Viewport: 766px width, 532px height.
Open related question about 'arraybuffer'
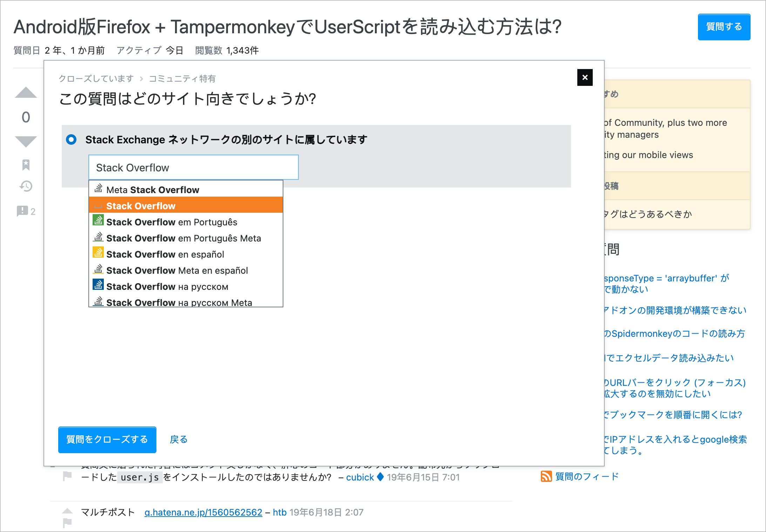pyautogui.click(x=666, y=284)
